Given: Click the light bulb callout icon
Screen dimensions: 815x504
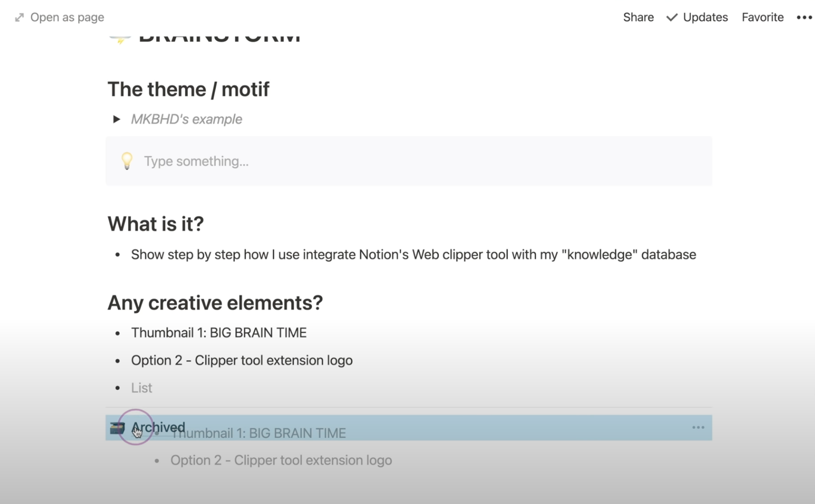Looking at the screenshot, I should click(127, 161).
